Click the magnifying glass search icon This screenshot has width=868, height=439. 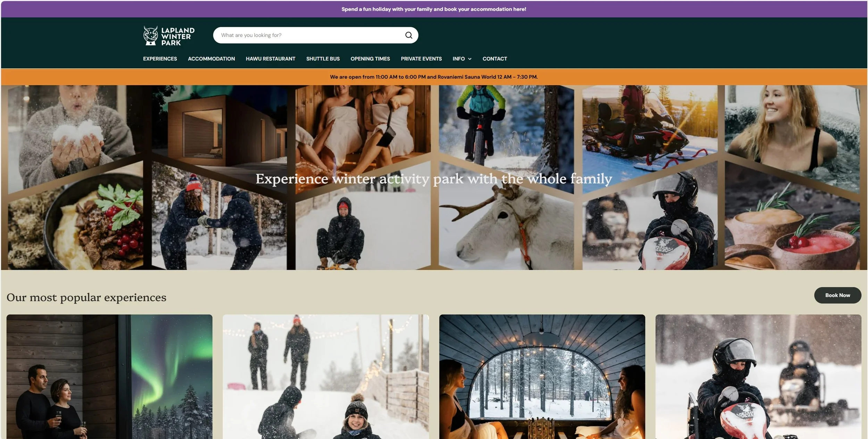click(x=409, y=35)
